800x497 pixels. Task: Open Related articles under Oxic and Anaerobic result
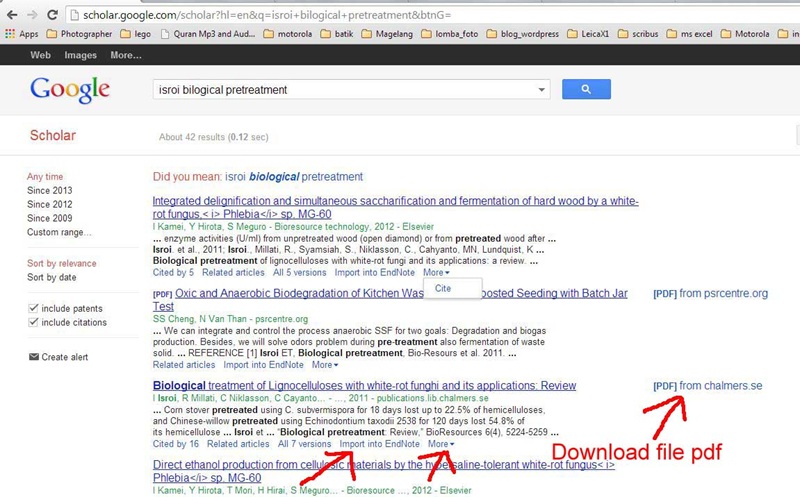point(184,365)
